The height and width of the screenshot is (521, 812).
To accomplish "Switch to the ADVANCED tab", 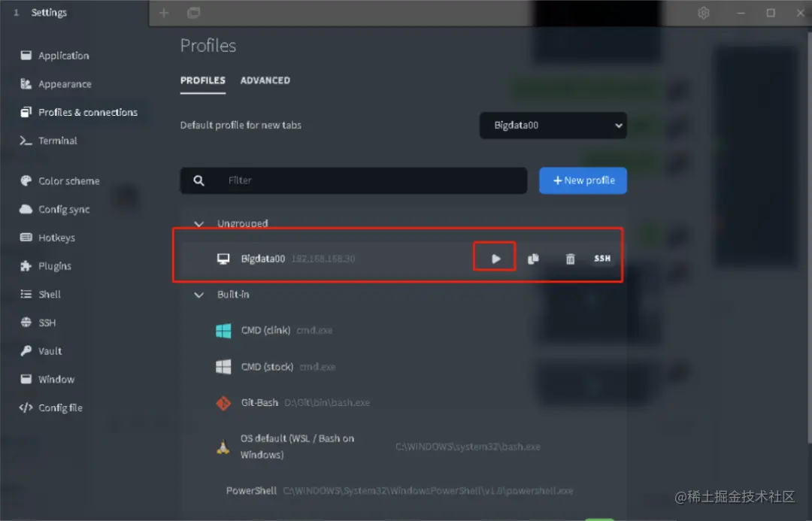I will click(265, 80).
